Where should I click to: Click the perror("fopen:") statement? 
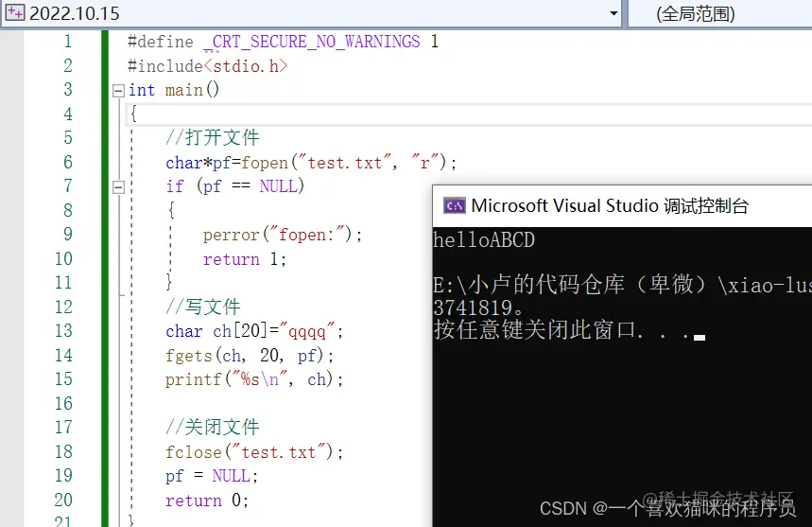click(x=283, y=235)
